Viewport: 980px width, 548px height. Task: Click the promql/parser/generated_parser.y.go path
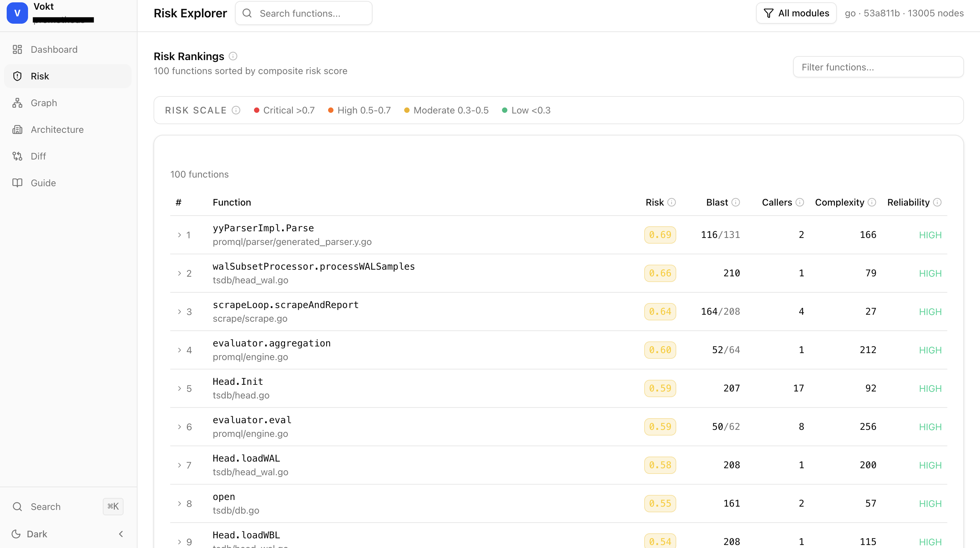[292, 242]
